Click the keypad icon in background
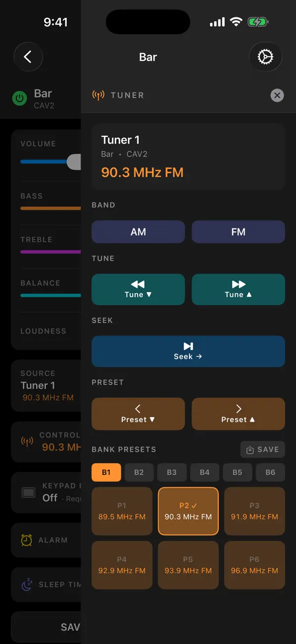 29,492
